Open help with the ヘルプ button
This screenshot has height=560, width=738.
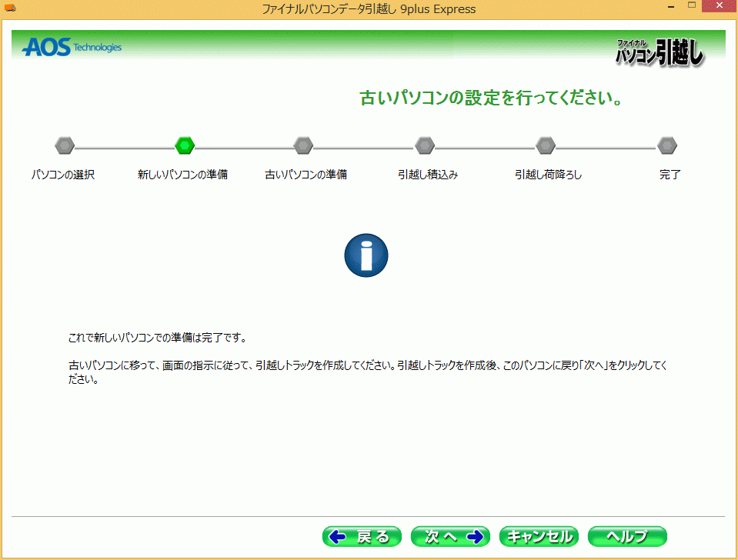coord(627,536)
